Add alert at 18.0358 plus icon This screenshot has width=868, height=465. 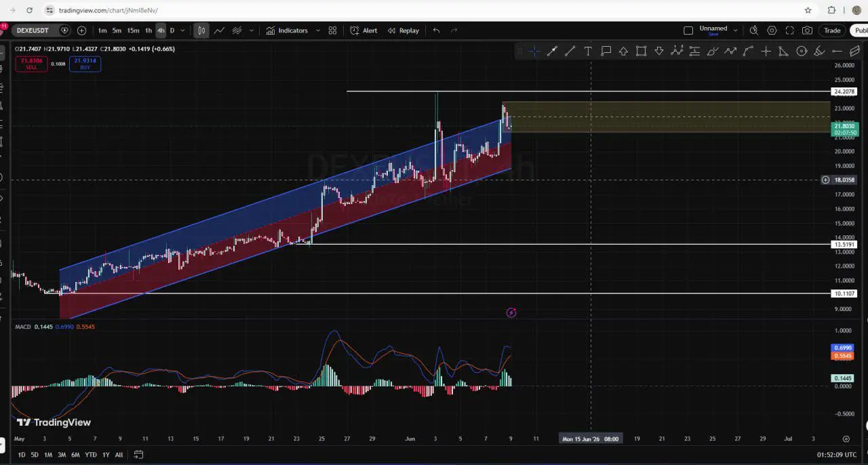point(825,180)
